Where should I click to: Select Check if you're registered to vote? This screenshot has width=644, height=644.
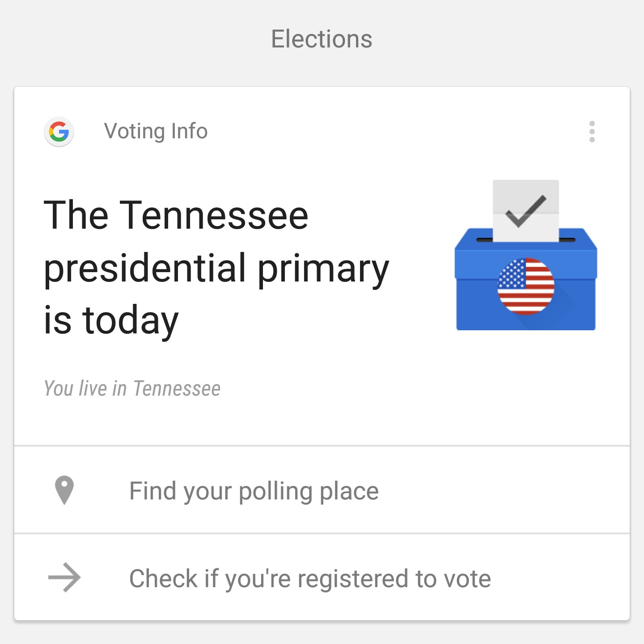point(310,578)
